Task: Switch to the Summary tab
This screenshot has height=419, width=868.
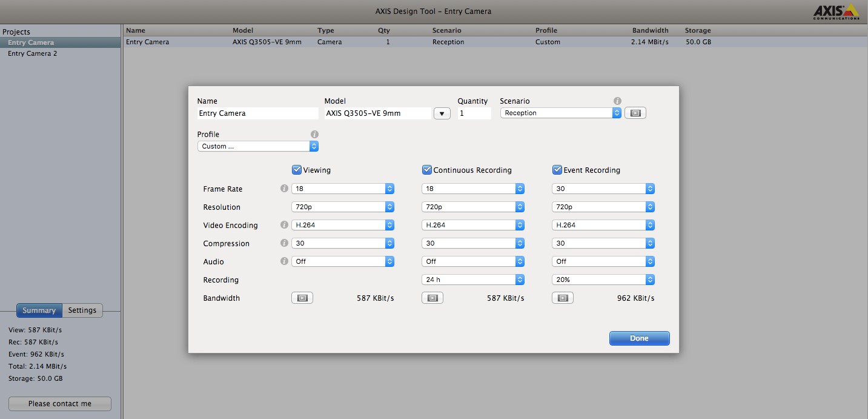Action: tap(39, 310)
